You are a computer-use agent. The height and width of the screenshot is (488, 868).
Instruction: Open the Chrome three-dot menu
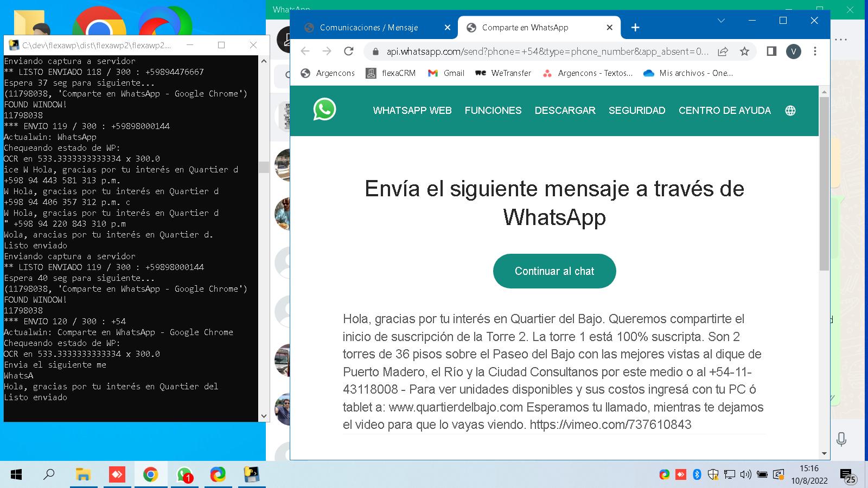[815, 52]
